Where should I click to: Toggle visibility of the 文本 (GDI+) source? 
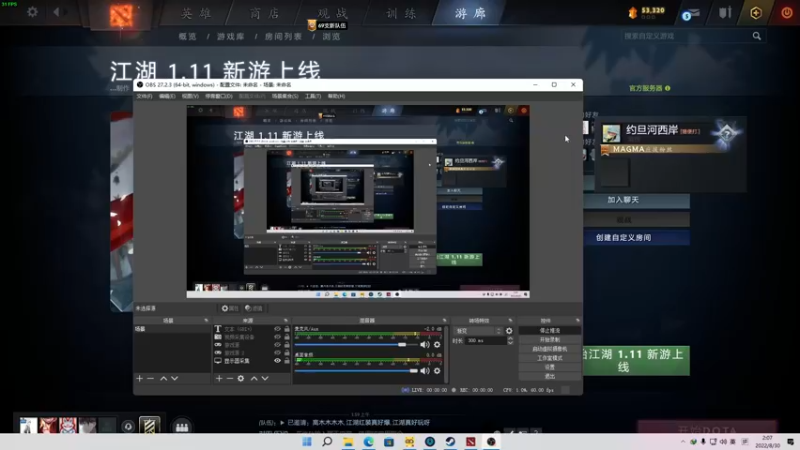coord(277,329)
